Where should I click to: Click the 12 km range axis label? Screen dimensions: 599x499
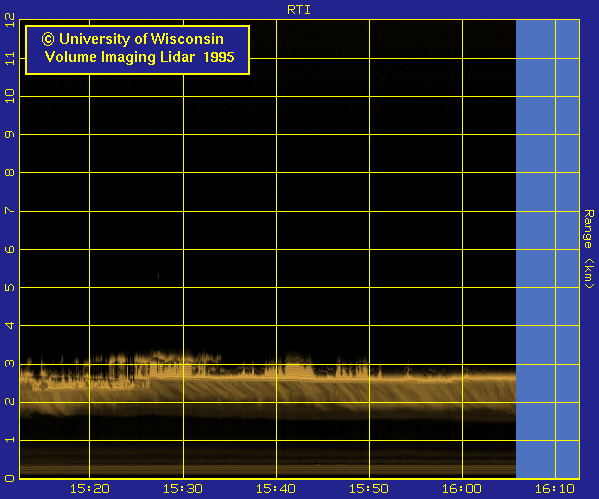point(10,19)
